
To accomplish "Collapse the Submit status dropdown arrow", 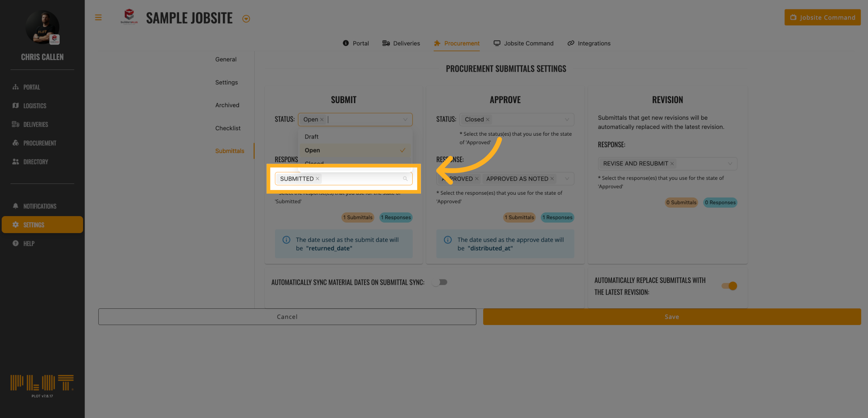I will pyautogui.click(x=405, y=119).
